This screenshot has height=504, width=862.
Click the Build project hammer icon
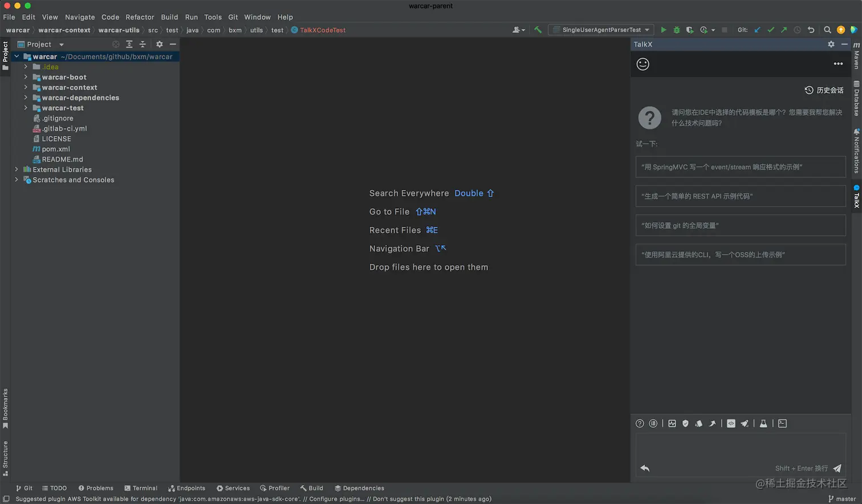[538, 30]
